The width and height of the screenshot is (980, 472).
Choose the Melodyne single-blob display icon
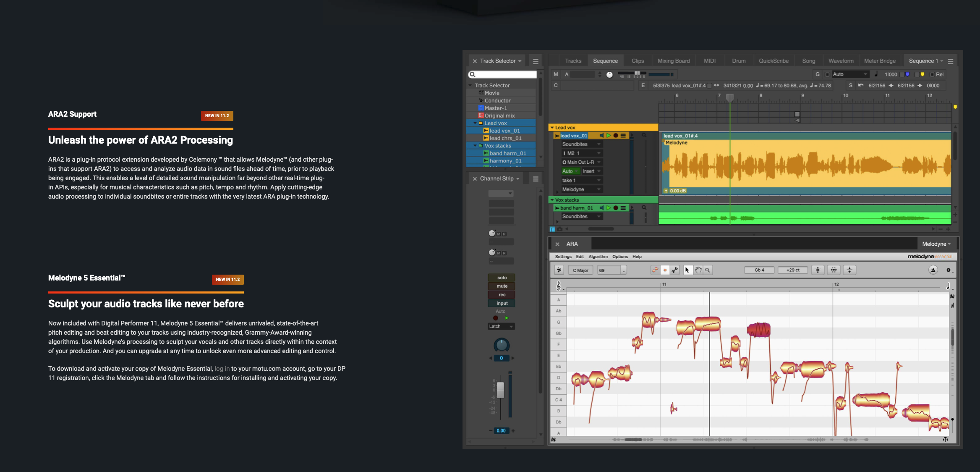pyautogui.click(x=665, y=270)
